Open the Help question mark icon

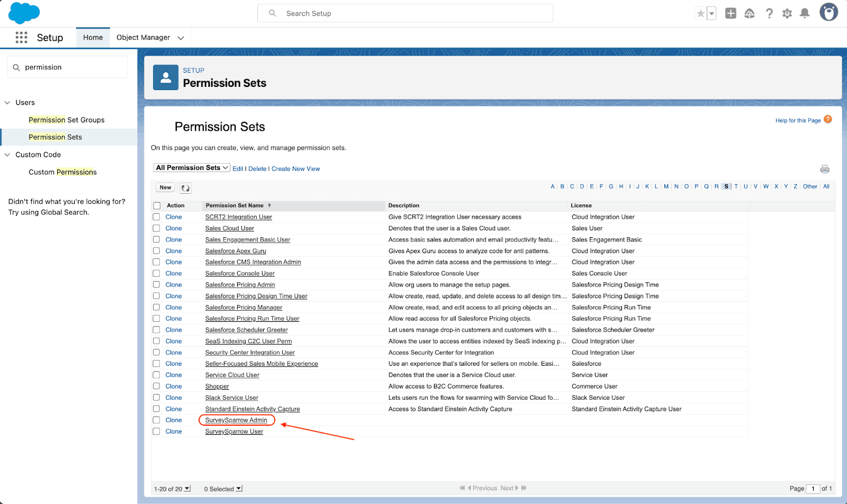[x=769, y=14]
